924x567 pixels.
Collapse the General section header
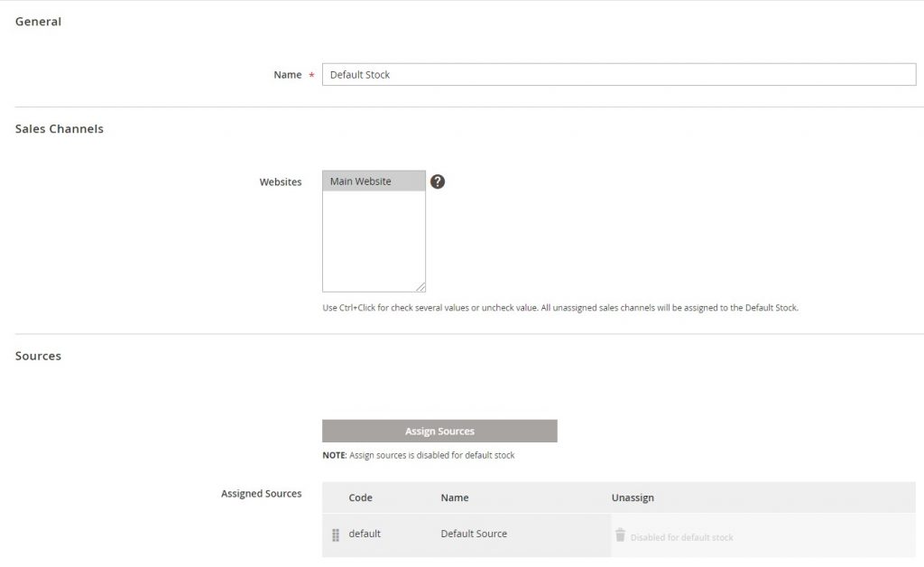click(x=38, y=21)
